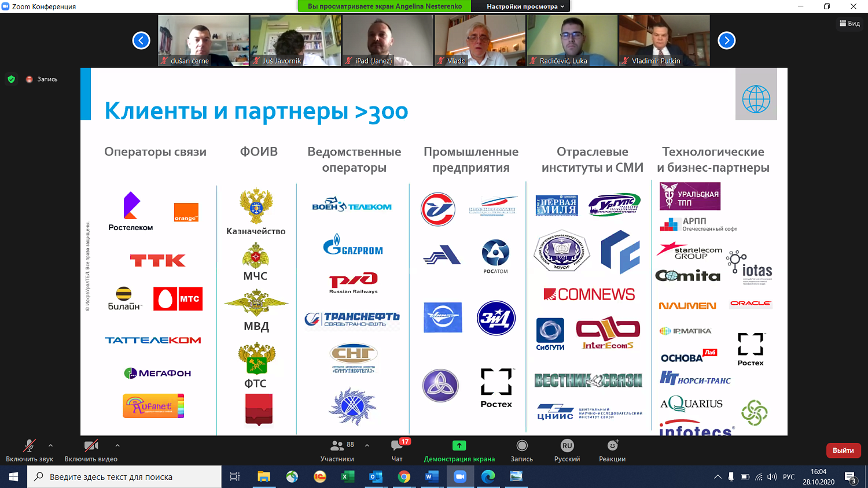
Task: Click the Oracle logo on slide
Action: tap(751, 303)
